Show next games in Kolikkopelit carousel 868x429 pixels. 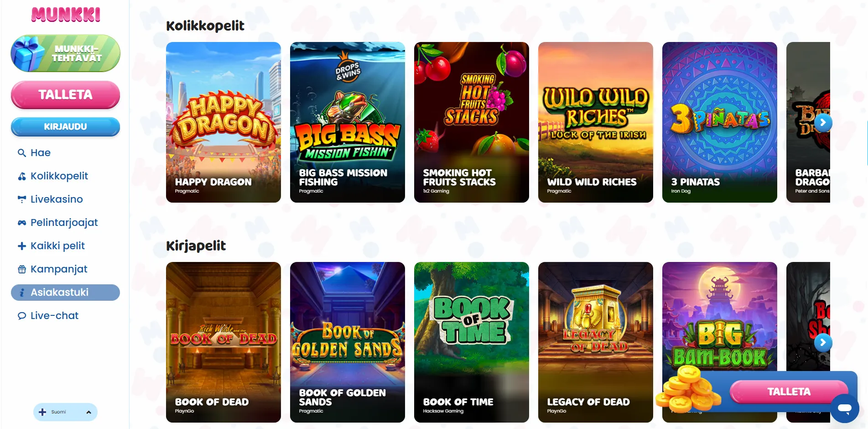823,122
